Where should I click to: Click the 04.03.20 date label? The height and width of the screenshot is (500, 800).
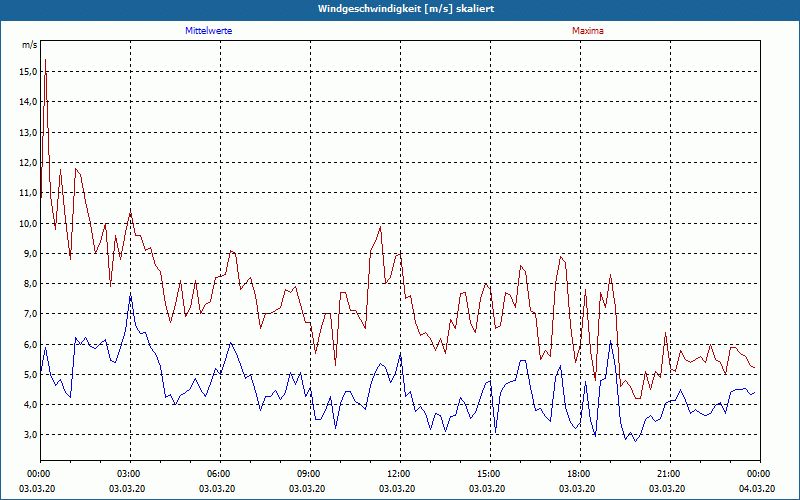pyautogui.click(x=757, y=489)
